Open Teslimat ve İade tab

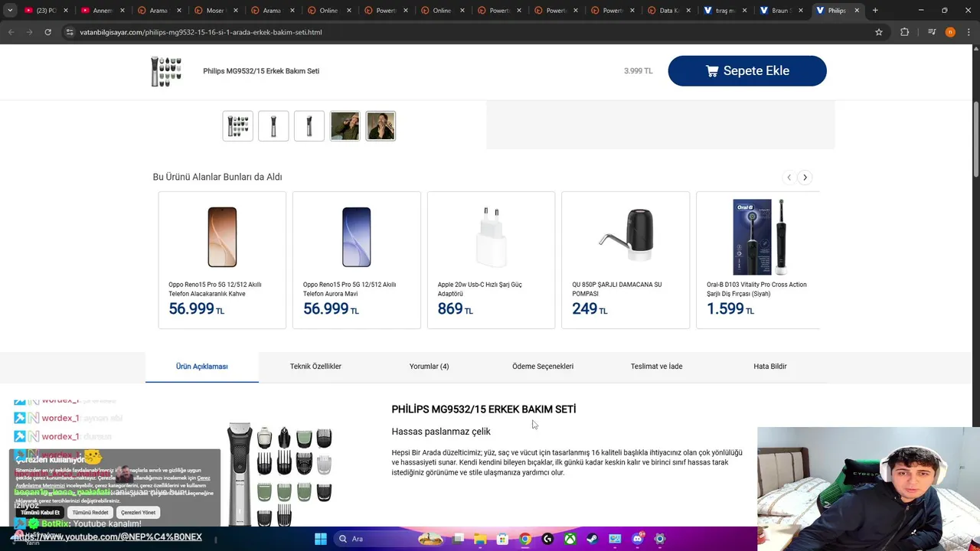(x=656, y=367)
